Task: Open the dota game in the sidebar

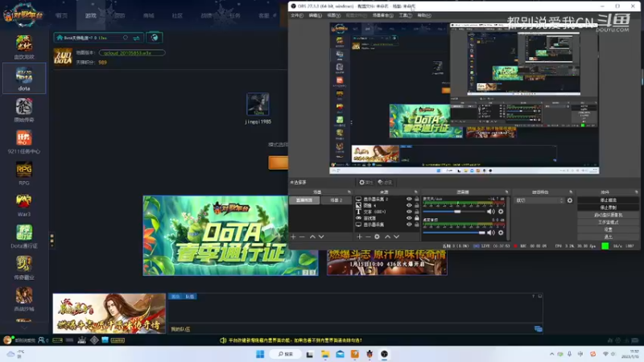Action: click(x=24, y=78)
